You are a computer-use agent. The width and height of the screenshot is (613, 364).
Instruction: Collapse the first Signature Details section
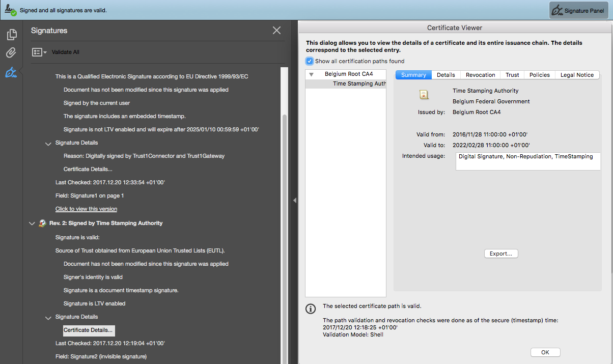[48, 143]
